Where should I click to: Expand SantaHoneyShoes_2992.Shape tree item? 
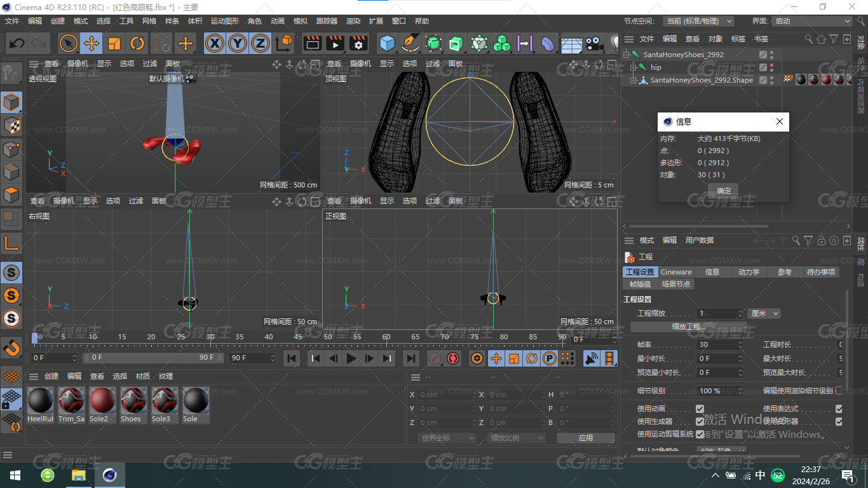tap(634, 80)
